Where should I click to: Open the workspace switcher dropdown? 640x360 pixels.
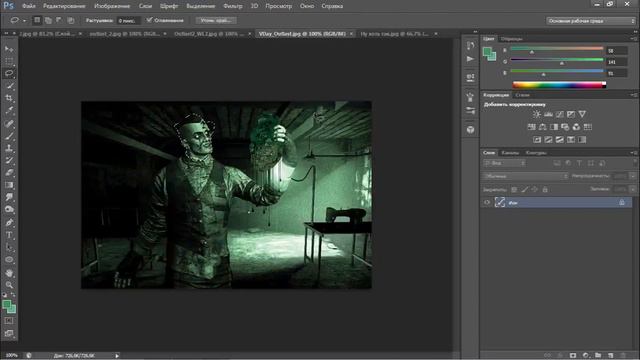coord(590,21)
